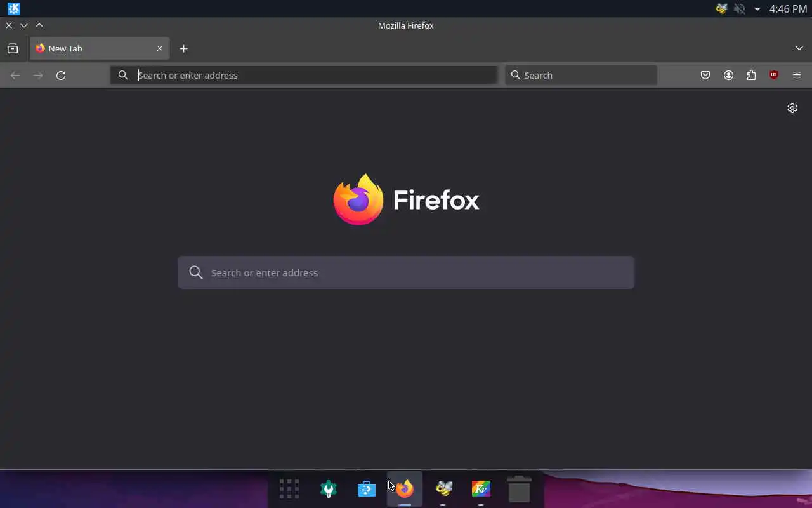Click the central Search or enter address box

tap(406, 272)
